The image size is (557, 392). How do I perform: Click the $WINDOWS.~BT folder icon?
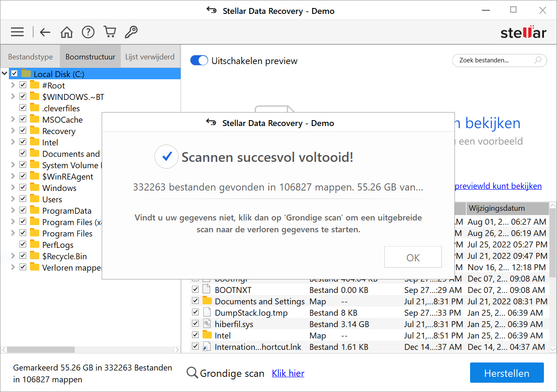[x=35, y=97]
